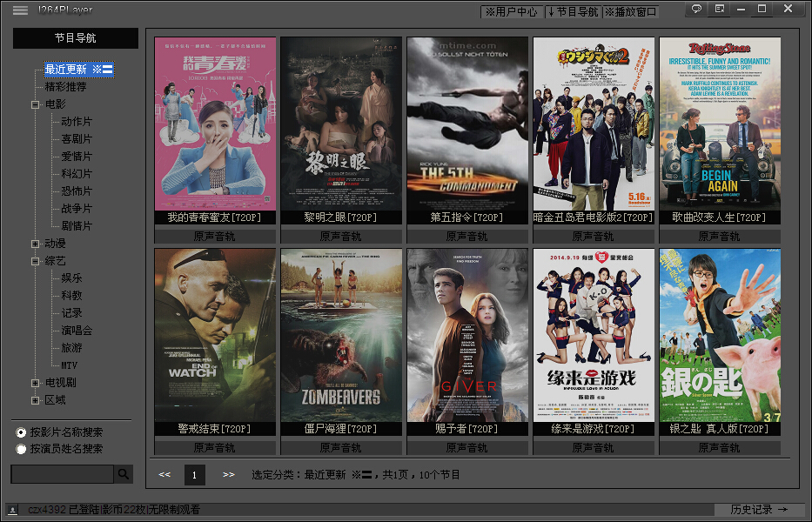Open 历史记录 history button
Viewport: 812px width, 522px height.
coord(759,510)
